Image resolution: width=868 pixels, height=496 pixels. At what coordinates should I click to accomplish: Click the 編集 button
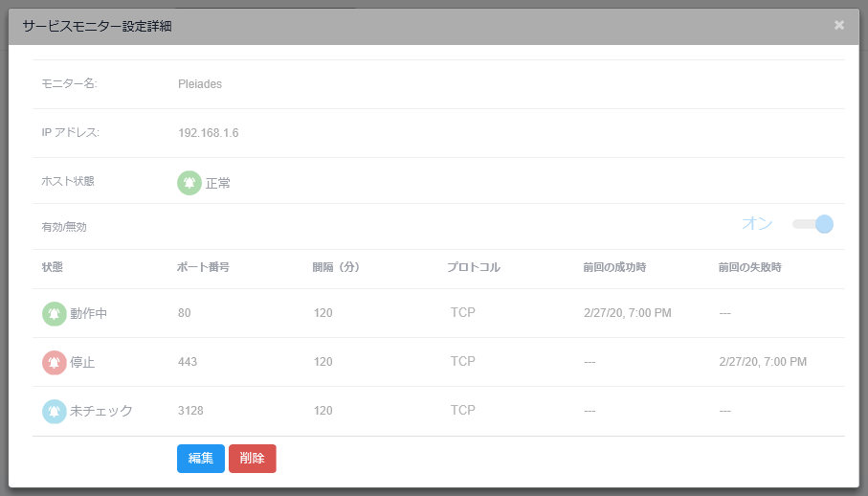tap(200, 459)
